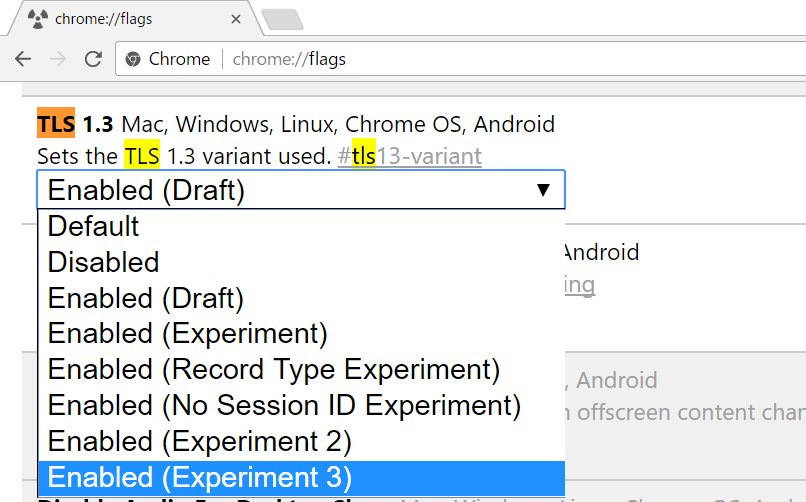806x502 pixels.
Task: Select highlighted Enabled (Experiment 3) option
Action: pos(301,477)
